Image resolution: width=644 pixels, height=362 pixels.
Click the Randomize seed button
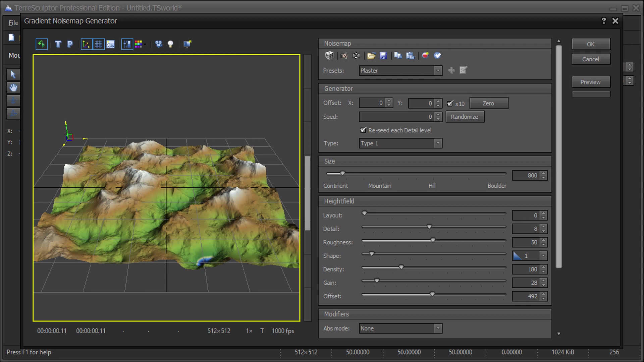click(464, 117)
